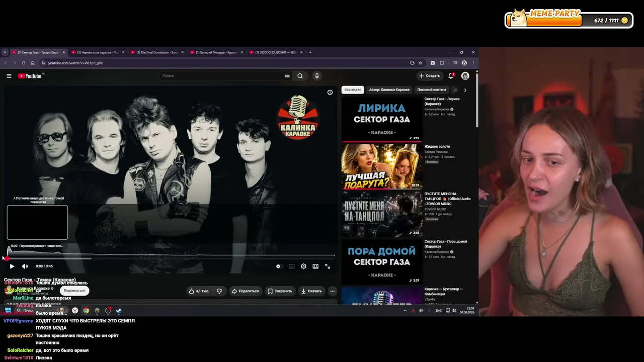Click the Сохранить button
The image size is (644, 362).
[280, 291]
